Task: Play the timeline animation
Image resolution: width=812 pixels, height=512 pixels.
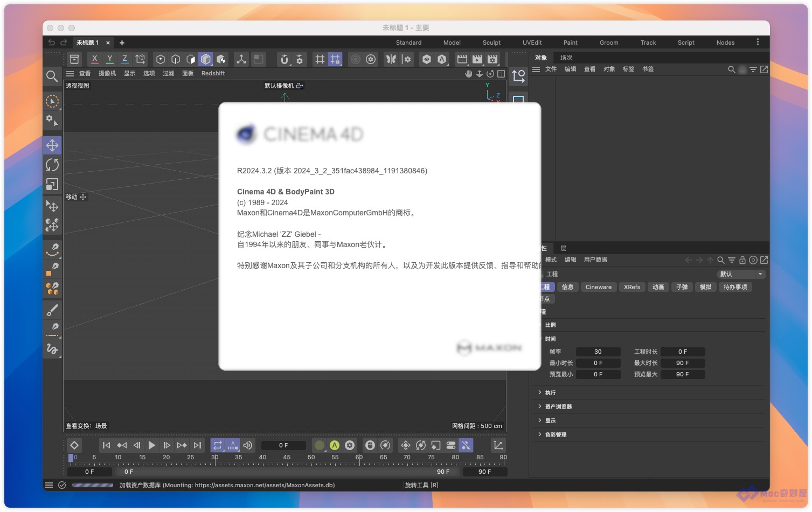Action: click(x=152, y=445)
